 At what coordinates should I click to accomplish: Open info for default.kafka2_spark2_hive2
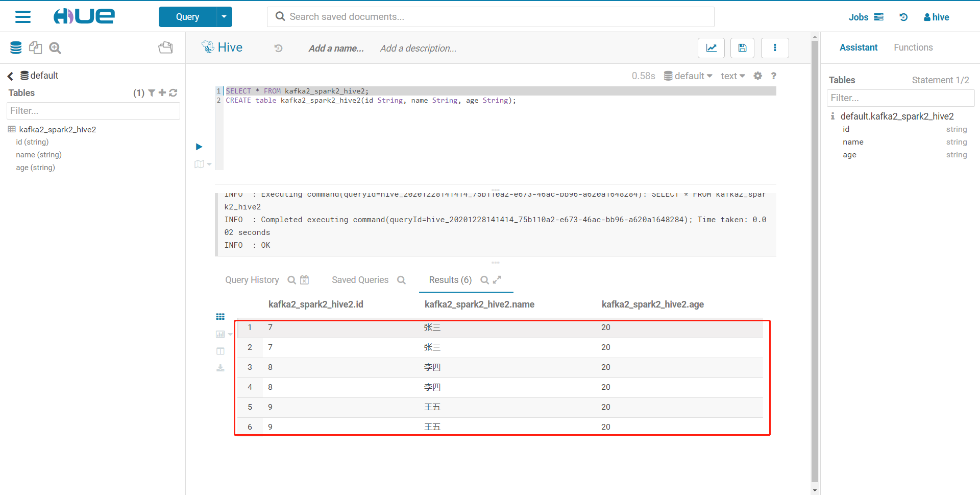pos(832,116)
